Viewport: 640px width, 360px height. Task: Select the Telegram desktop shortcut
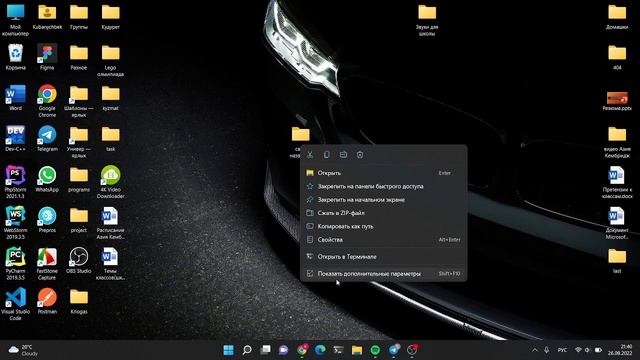[x=47, y=139]
